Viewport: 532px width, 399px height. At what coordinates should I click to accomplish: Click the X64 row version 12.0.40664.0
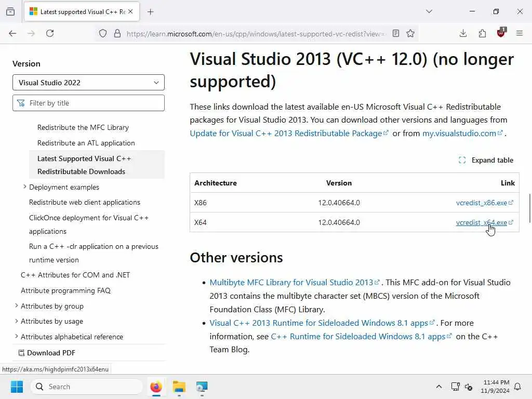pos(339,222)
